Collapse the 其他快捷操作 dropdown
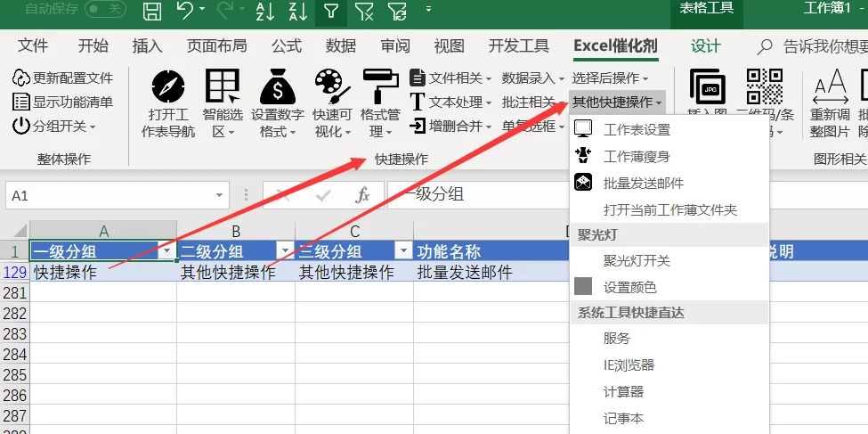This screenshot has height=434, width=868. tap(617, 102)
